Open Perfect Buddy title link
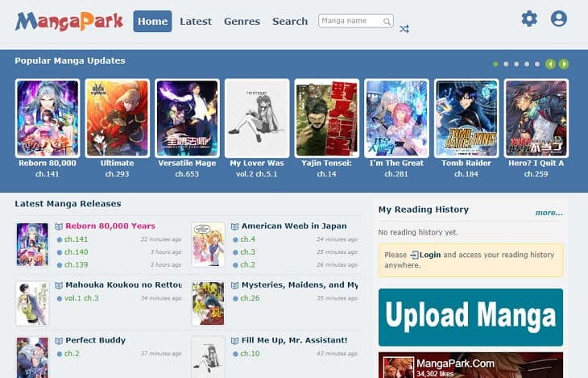 [x=95, y=340]
